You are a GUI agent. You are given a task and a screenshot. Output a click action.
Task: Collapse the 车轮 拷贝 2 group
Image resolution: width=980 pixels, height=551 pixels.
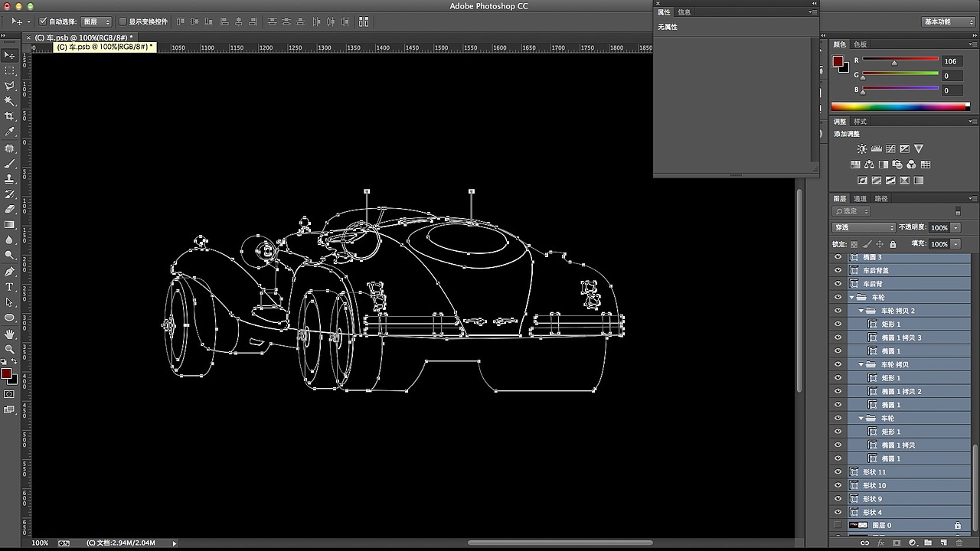[x=861, y=311]
